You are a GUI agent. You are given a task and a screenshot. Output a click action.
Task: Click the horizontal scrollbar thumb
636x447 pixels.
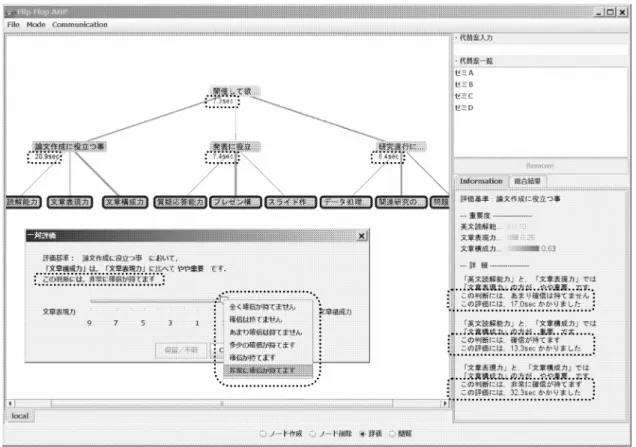tap(222, 404)
